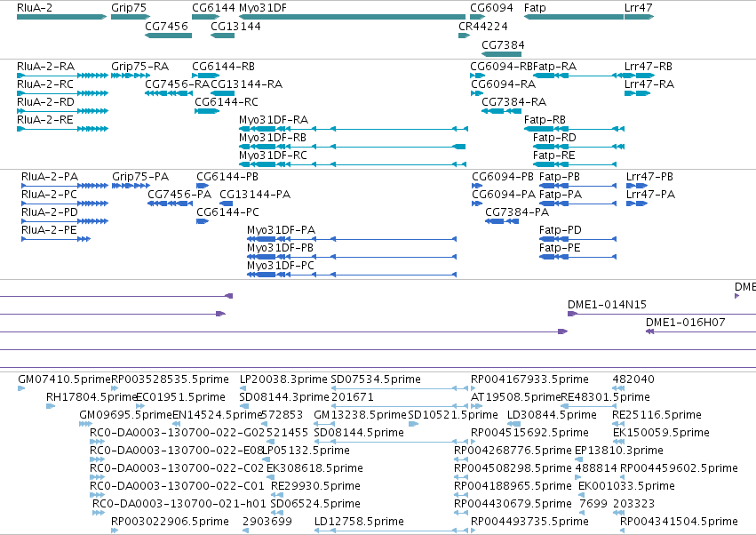The height and width of the screenshot is (535, 756).
Task: Click BAC clone DME1-016H07
Action: [x=701, y=331]
